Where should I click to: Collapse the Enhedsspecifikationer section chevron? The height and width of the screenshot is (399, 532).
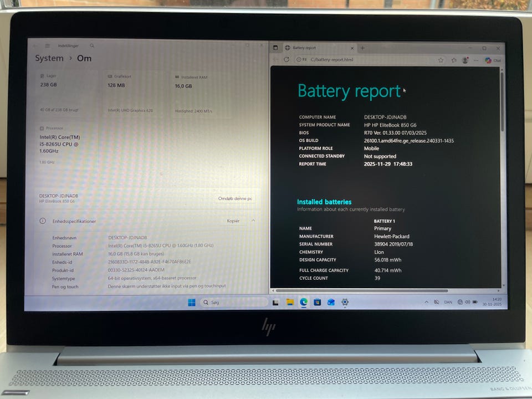click(x=253, y=221)
